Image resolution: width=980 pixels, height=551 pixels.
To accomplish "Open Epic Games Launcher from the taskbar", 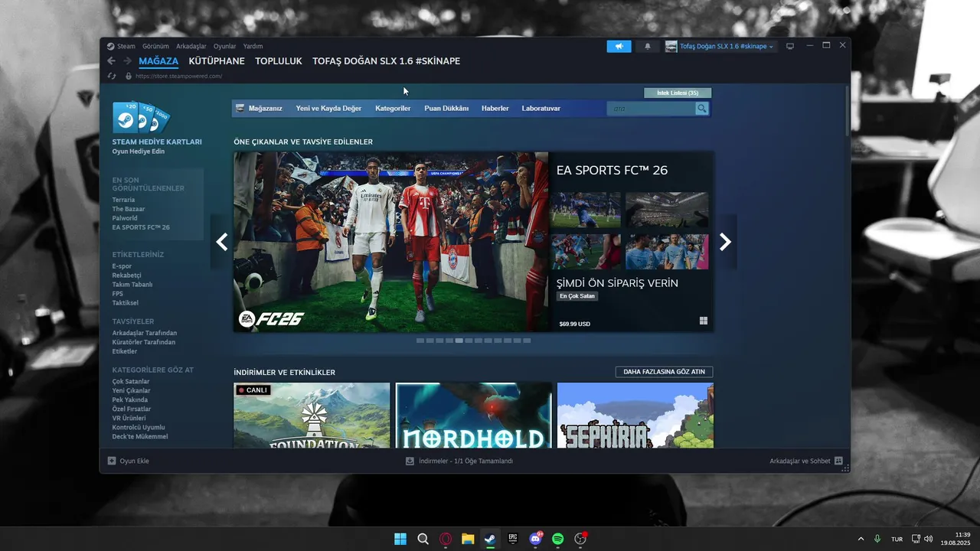I will 513,539.
